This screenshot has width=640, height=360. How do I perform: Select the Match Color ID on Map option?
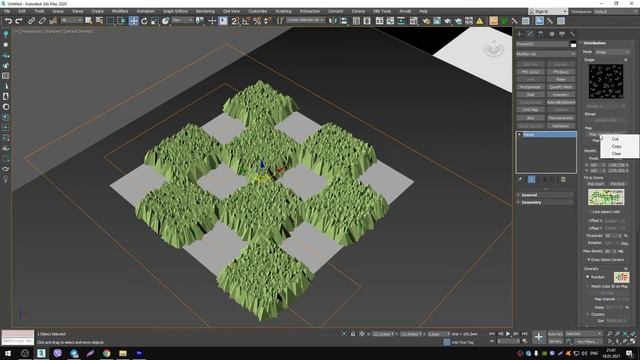coord(588,287)
